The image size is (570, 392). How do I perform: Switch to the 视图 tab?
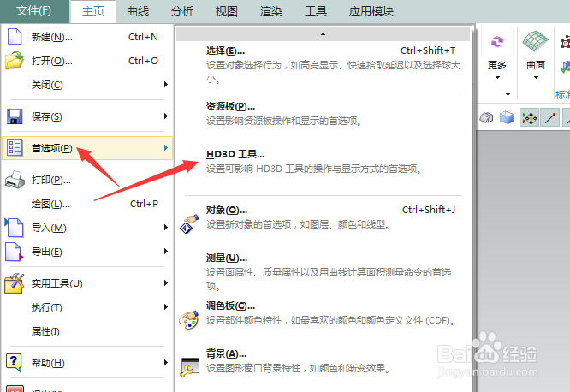click(227, 11)
